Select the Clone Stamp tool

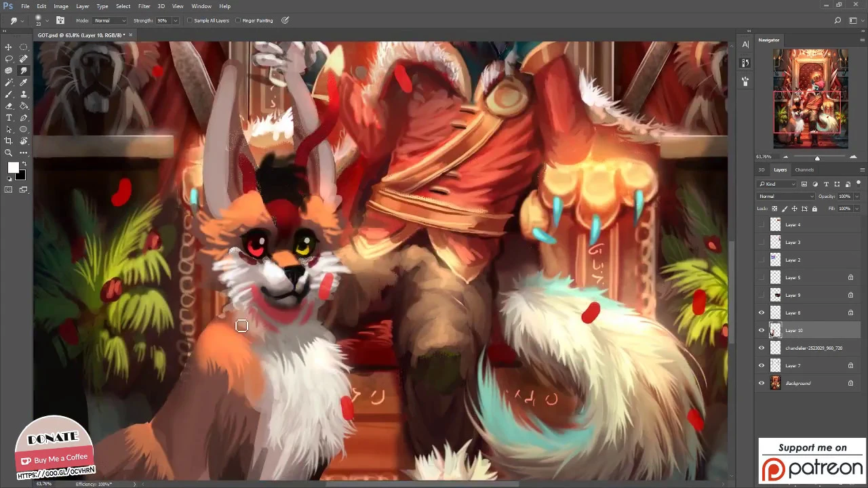(24, 94)
